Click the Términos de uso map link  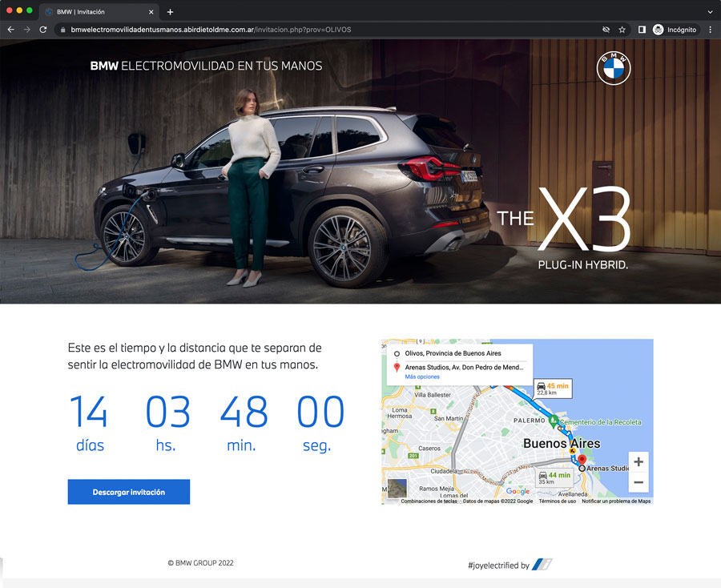tap(557, 501)
